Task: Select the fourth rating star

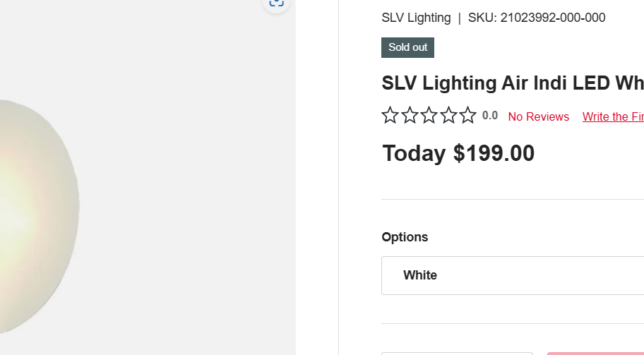Action: (x=448, y=115)
